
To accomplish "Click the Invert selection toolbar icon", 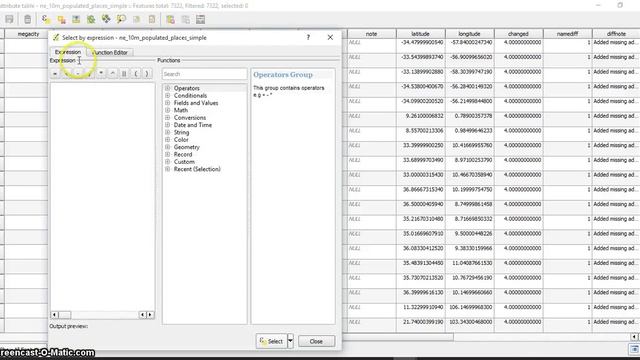I will [91, 19].
